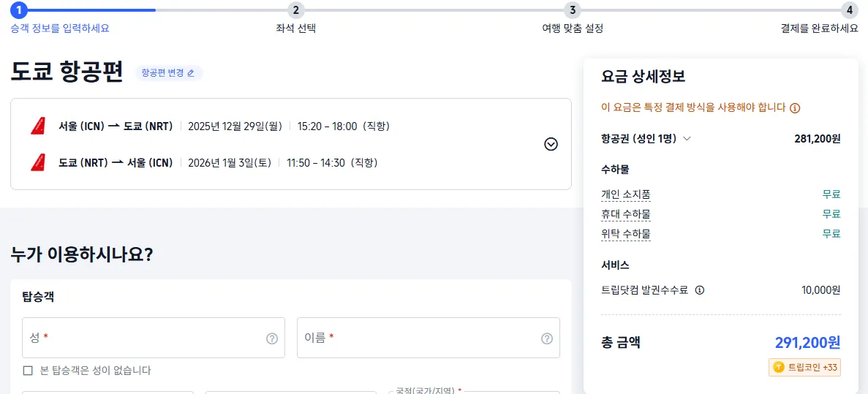Check the 본 탑승객은 성이 없습니다 box
The height and width of the screenshot is (394, 868).
[28, 371]
